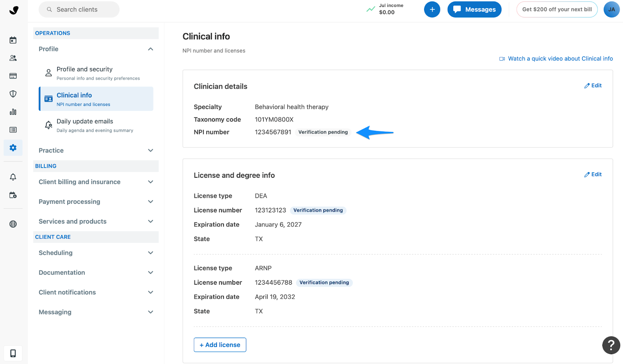Select the Clients icon in the left sidebar
Screen dimensions: 623x364
pyautogui.click(x=13, y=58)
